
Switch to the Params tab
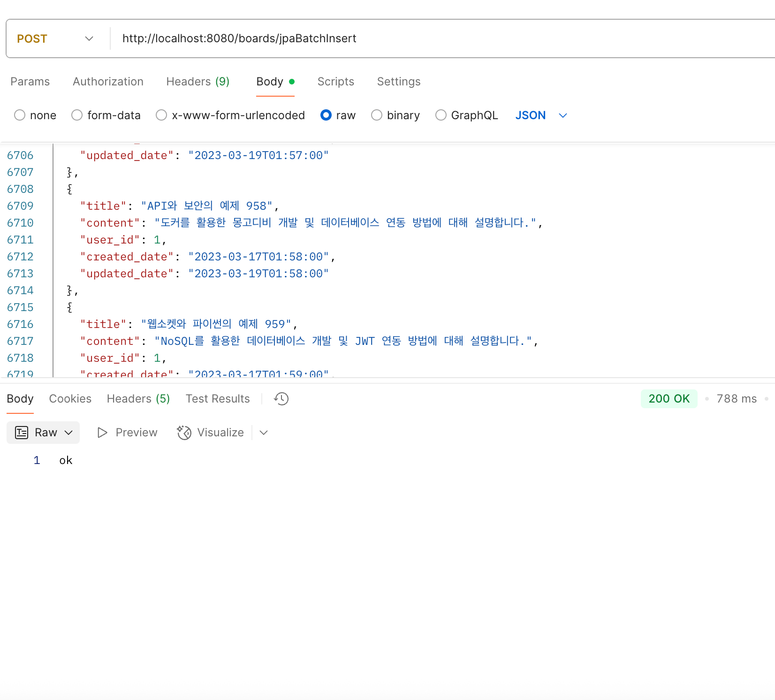pyautogui.click(x=30, y=82)
